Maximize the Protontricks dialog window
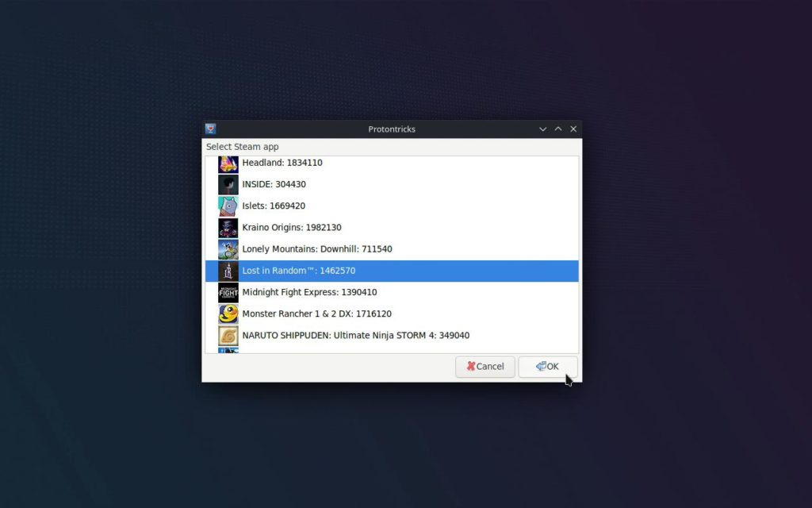 click(558, 129)
